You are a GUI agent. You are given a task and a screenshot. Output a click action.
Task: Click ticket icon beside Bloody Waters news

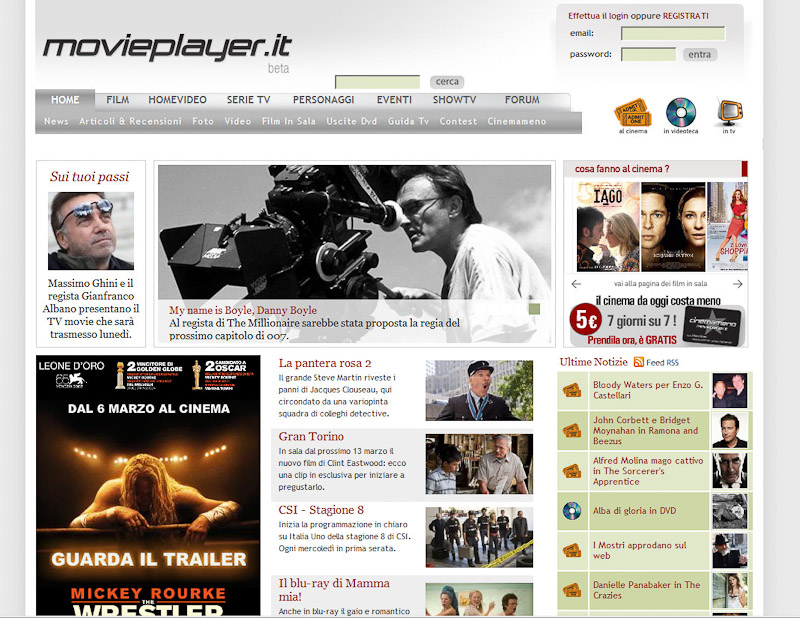(571, 390)
